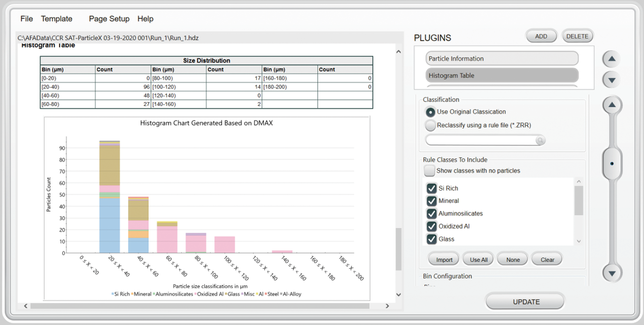Select Use Original Classification radio button
This screenshot has width=644, height=325.
pyautogui.click(x=430, y=112)
